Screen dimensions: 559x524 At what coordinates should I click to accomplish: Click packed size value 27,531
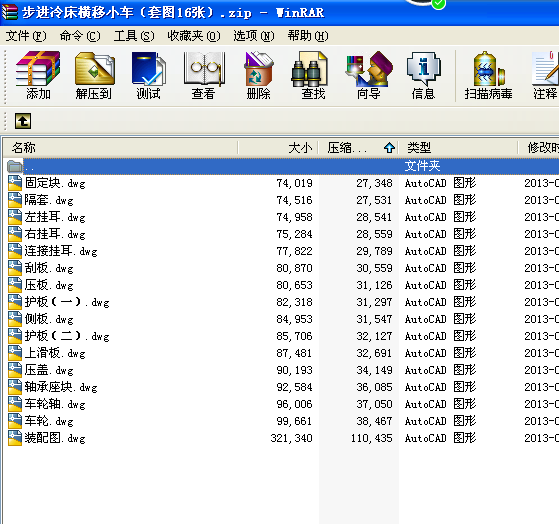[374, 200]
